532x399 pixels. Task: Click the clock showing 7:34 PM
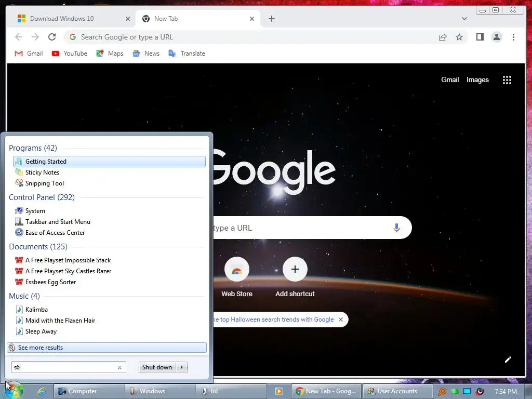pos(506,391)
